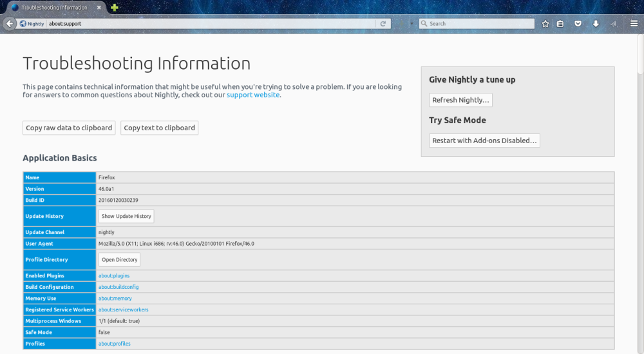644x354 pixels.
Task: Open the support website link
Action: click(x=253, y=95)
